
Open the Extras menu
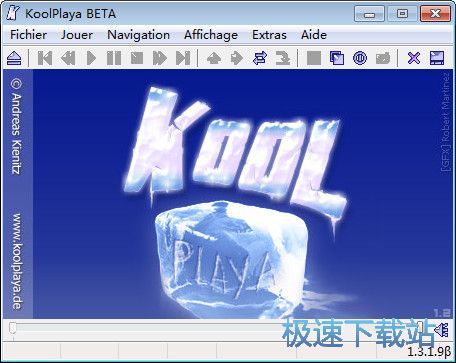(x=269, y=35)
